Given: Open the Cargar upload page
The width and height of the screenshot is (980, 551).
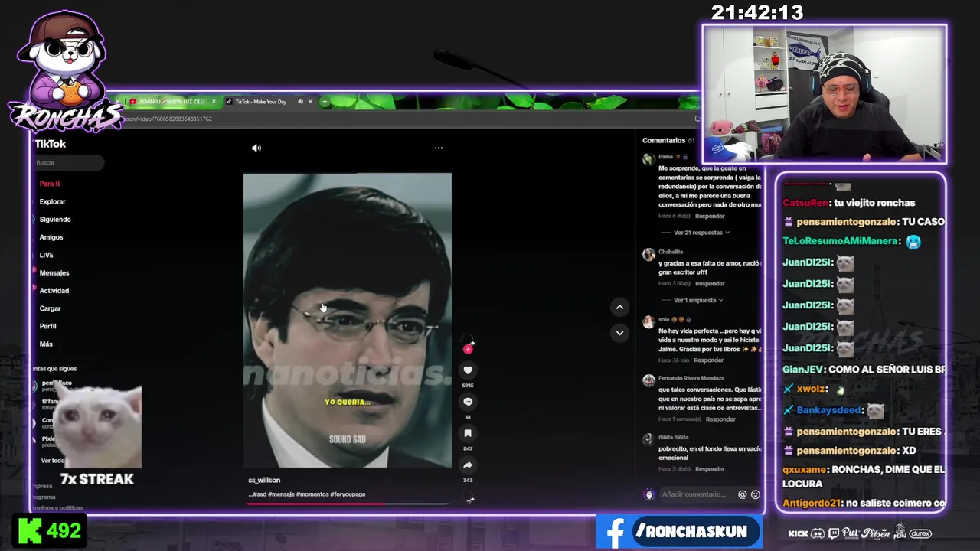Looking at the screenshot, I should 50,308.
